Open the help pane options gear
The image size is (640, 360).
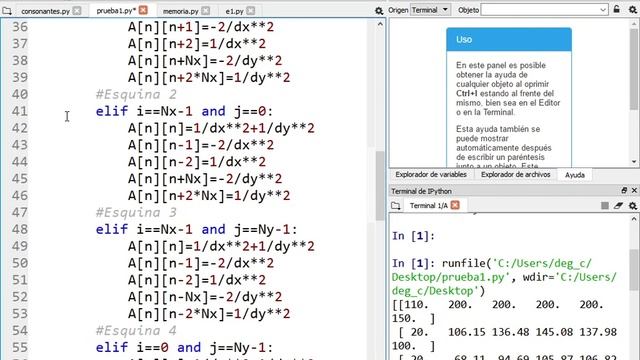[633, 9]
